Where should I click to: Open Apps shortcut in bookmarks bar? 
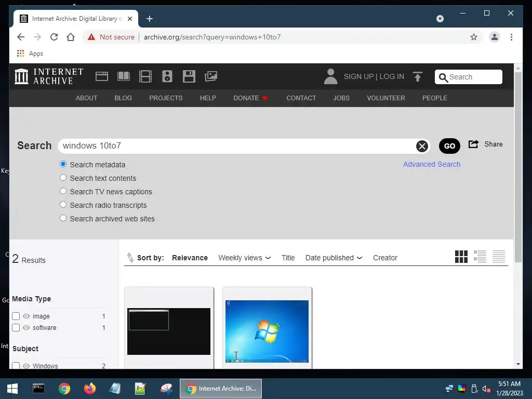pyautogui.click(x=30, y=54)
